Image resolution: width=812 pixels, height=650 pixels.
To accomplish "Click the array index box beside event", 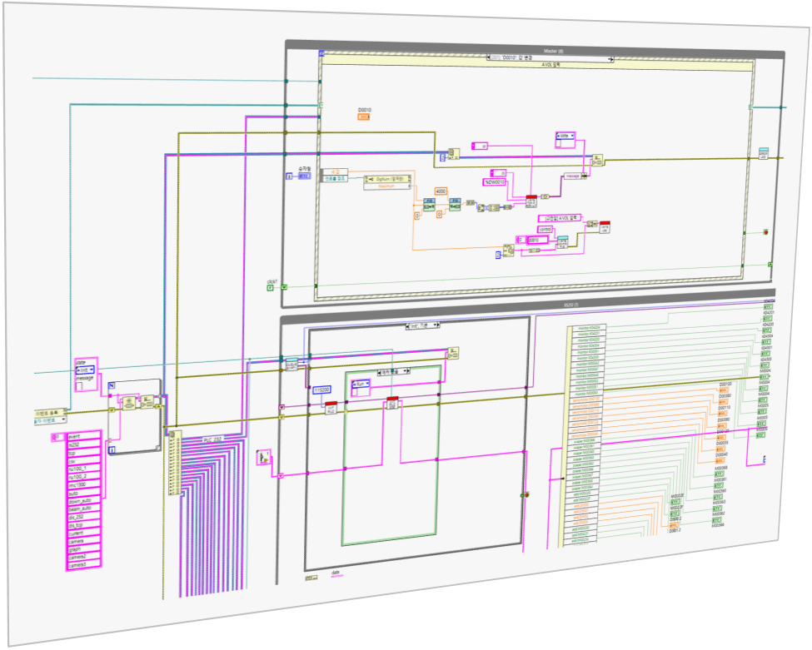I will [57, 437].
